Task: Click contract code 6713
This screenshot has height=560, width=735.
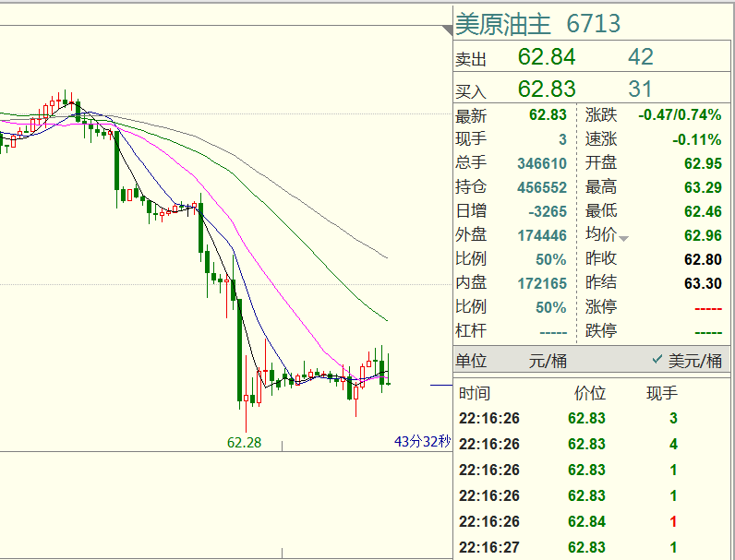Action: (x=594, y=24)
